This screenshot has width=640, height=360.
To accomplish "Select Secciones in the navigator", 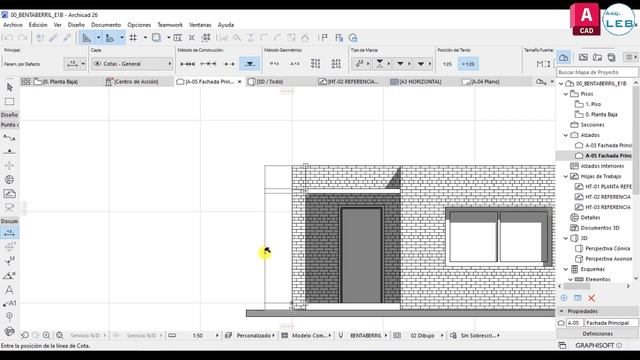I will (592, 125).
